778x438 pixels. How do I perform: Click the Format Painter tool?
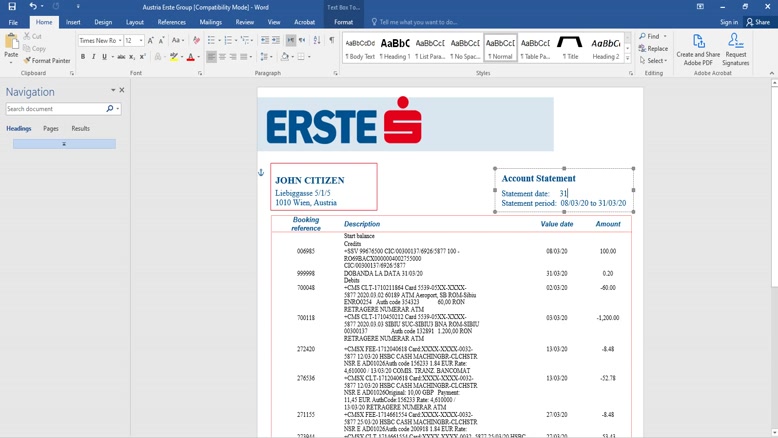point(48,61)
